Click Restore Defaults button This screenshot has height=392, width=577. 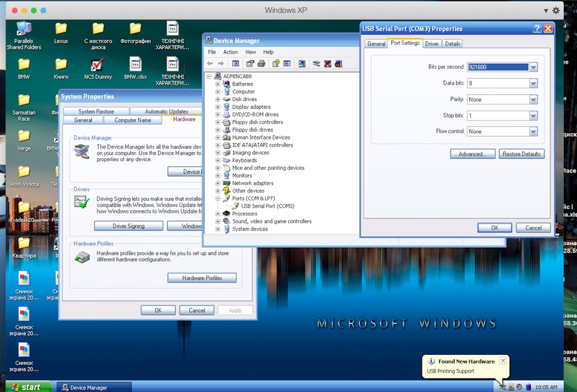point(522,154)
